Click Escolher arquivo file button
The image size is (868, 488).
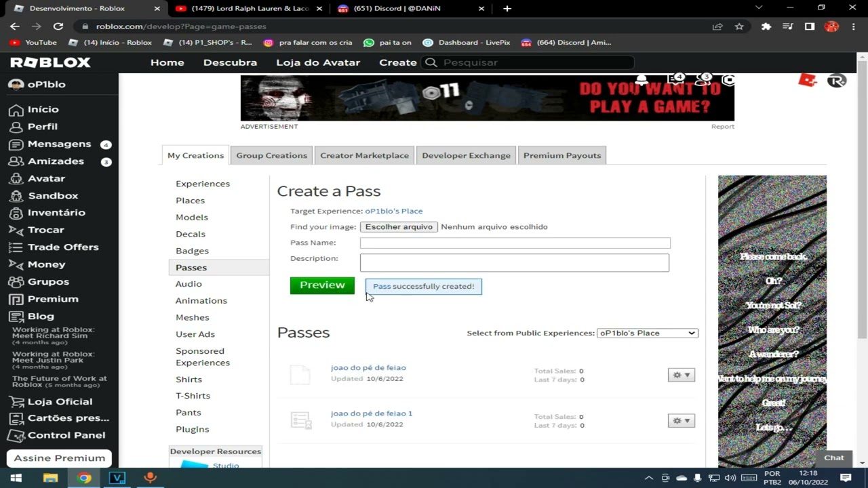click(399, 227)
